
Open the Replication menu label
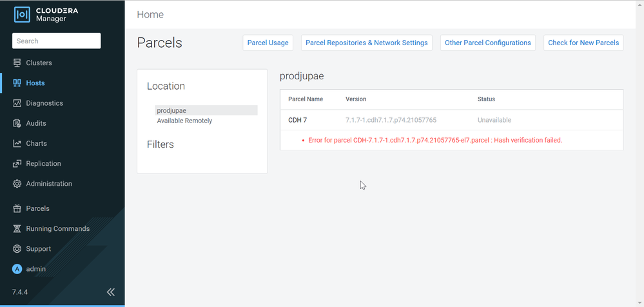click(44, 164)
